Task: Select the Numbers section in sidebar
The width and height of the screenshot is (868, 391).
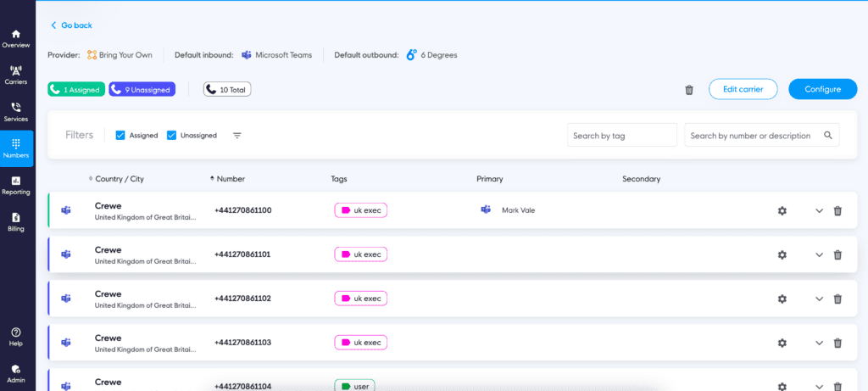Action: pyautogui.click(x=16, y=148)
